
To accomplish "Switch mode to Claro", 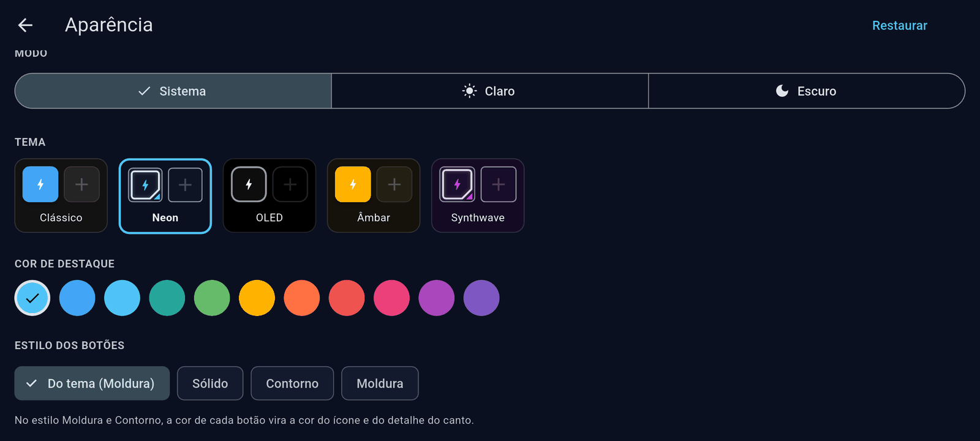I will coord(490,91).
